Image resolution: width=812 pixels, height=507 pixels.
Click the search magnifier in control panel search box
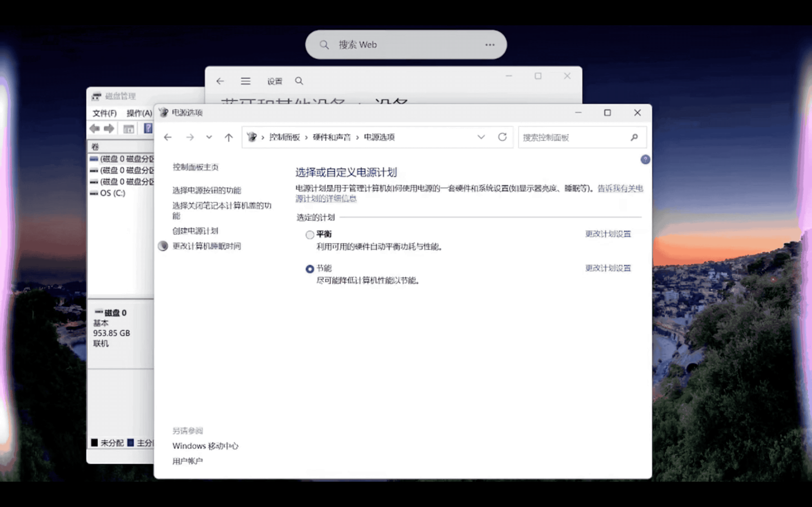[x=634, y=137]
